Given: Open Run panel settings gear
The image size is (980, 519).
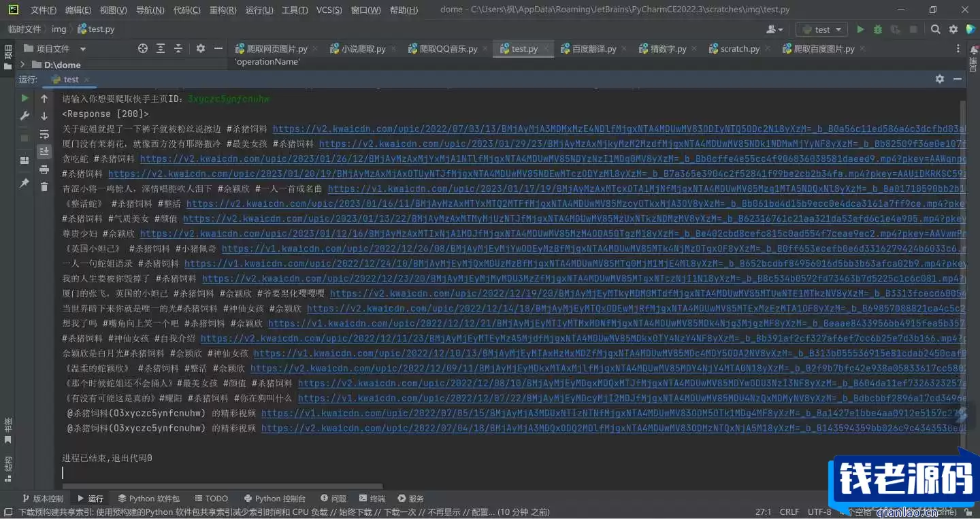Looking at the screenshot, I should click(940, 79).
